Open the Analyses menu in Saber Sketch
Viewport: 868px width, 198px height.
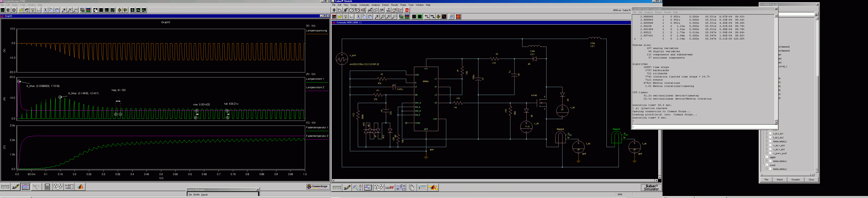[375, 5]
